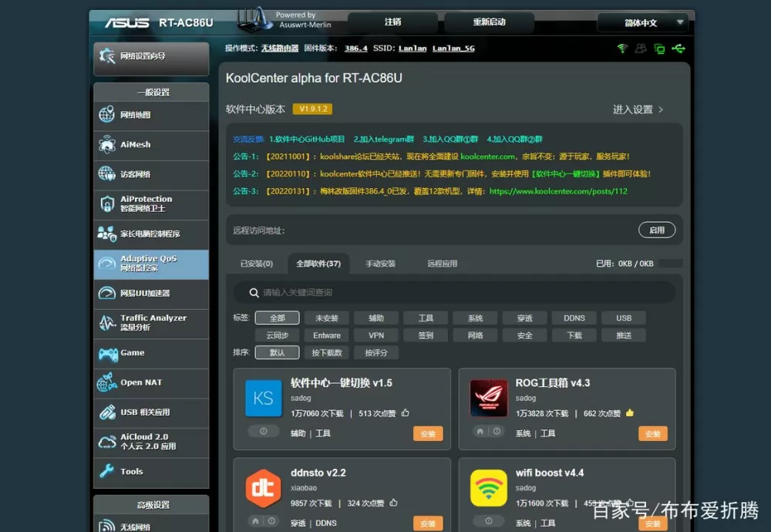The width and height of the screenshot is (771, 532).
Task: Click the 注销 logout button
Action: coord(393,22)
